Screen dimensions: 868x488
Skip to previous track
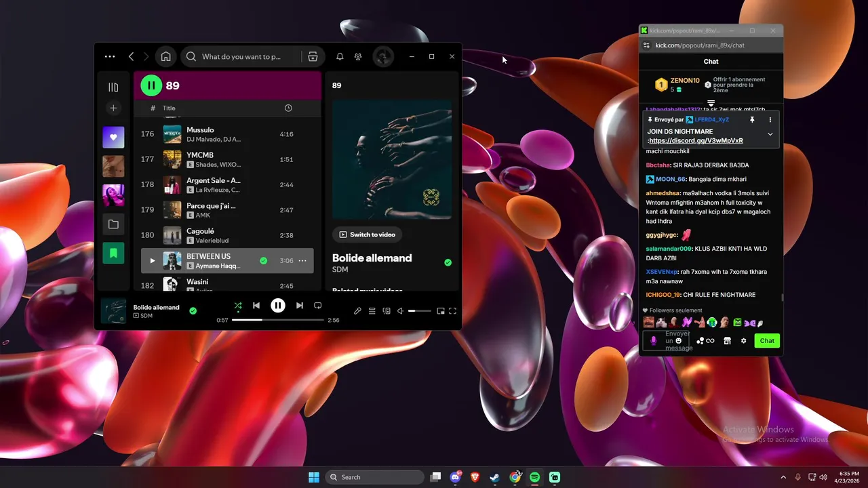[256, 306]
